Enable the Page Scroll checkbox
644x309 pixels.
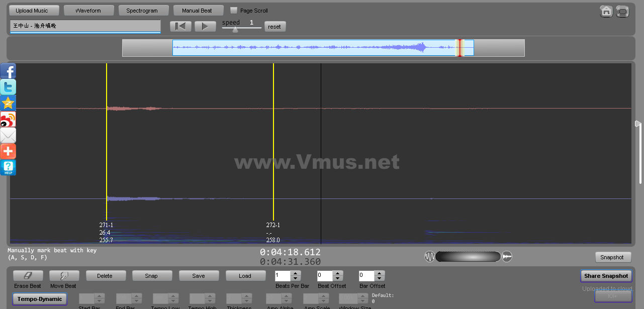point(234,11)
